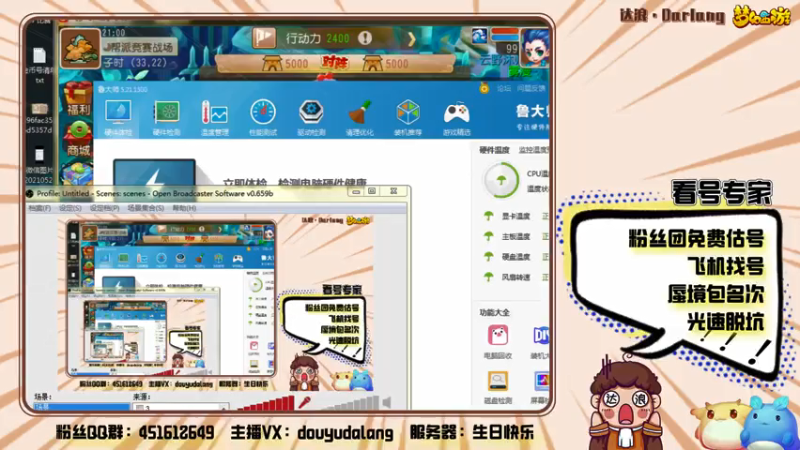Click the gold medal icon beside 论坛

click(484, 88)
